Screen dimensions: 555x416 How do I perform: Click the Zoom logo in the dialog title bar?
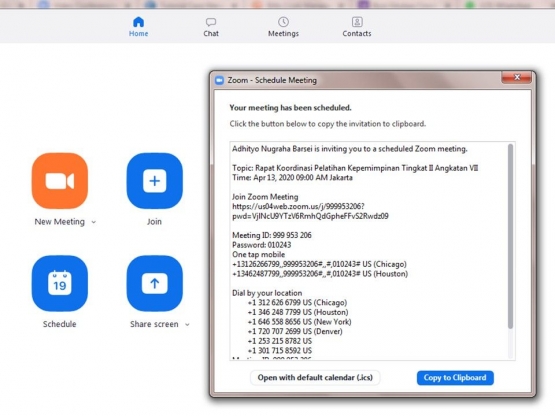219,80
